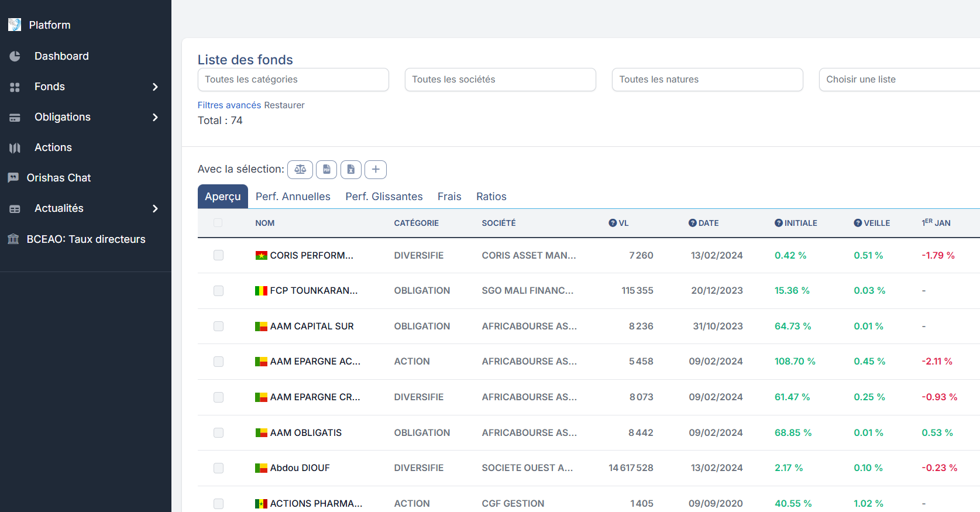The height and width of the screenshot is (512, 980).
Task: Click the help icon next to VEILLE
Action: (x=858, y=223)
